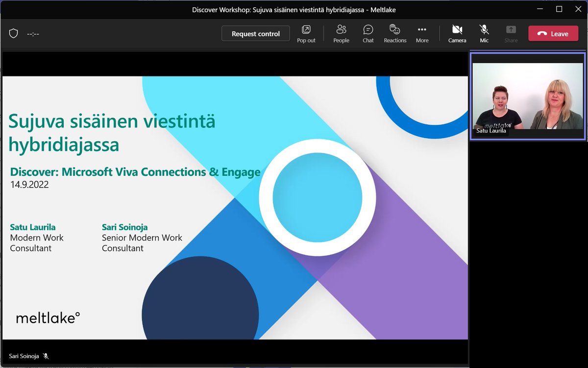Viewport: 588px width, 368px height.
Task: Click Discover: Microsoft Viva Connections & Engage text
Action: 135,172
